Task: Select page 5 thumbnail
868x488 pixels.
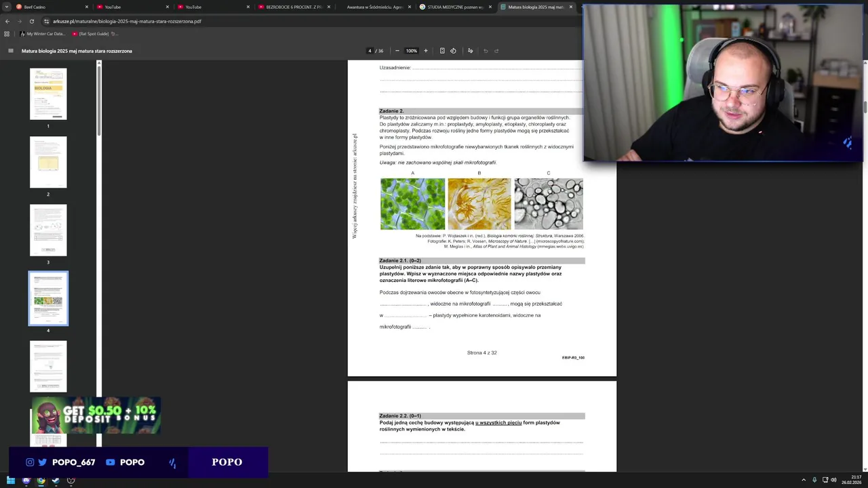Action: (x=48, y=367)
